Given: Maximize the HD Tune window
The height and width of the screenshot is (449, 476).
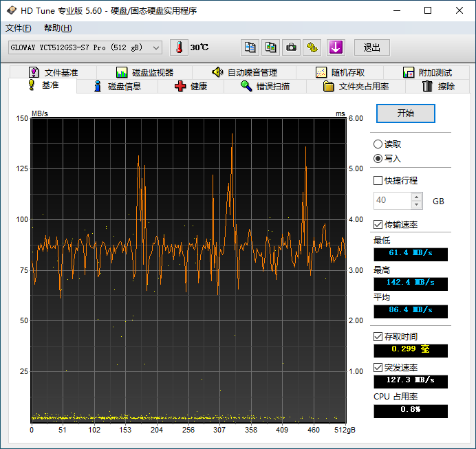Looking at the screenshot, I should pos(428,10).
